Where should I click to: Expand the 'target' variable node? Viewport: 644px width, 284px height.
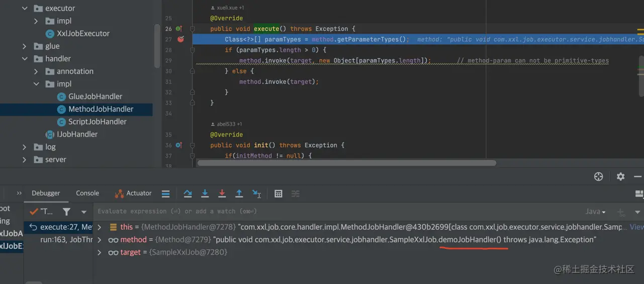[100, 252]
